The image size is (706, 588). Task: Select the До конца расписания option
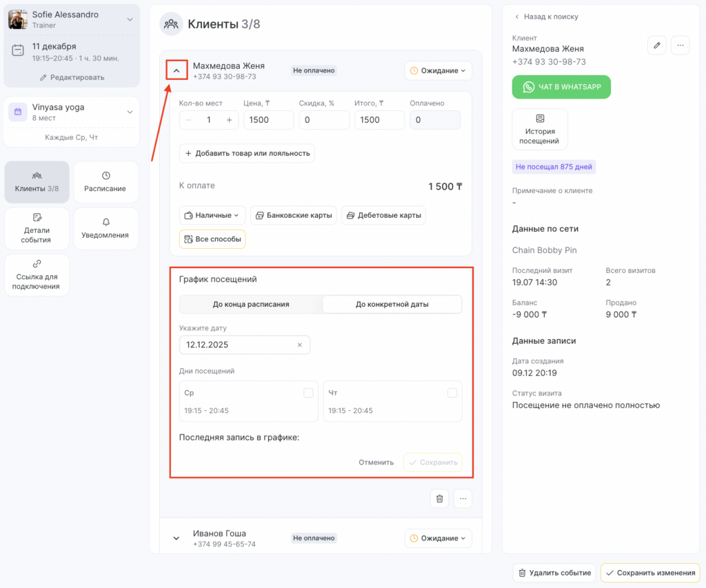[251, 304]
